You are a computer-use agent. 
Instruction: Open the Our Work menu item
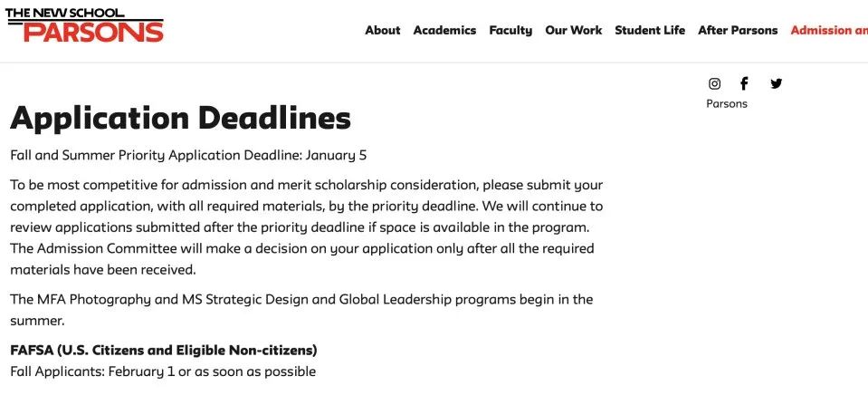pyautogui.click(x=573, y=30)
